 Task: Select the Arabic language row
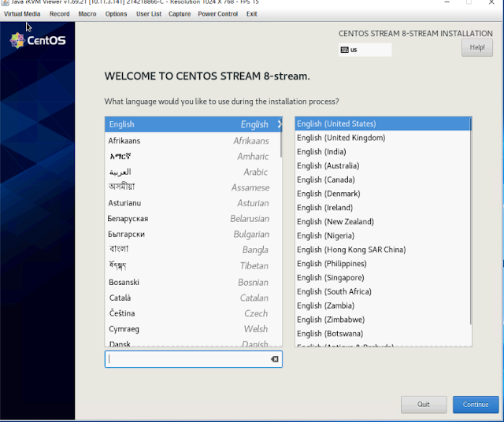[x=194, y=172]
